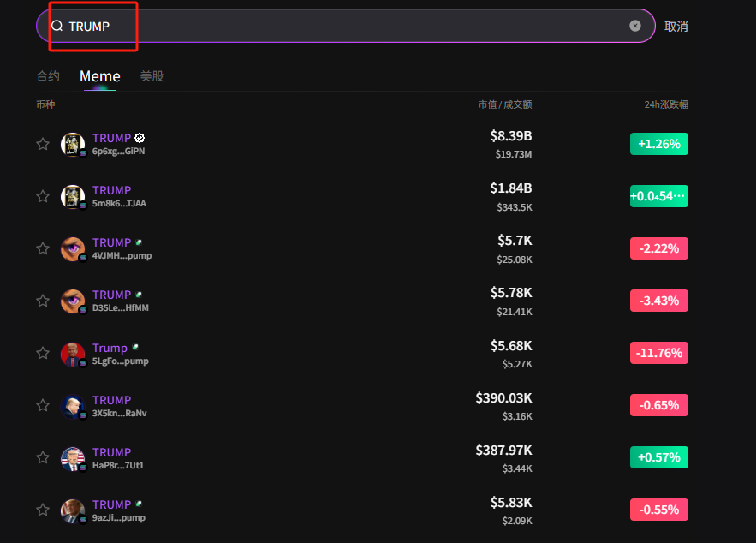
Task: Click the -11.76% change badge
Action: pos(658,353)
